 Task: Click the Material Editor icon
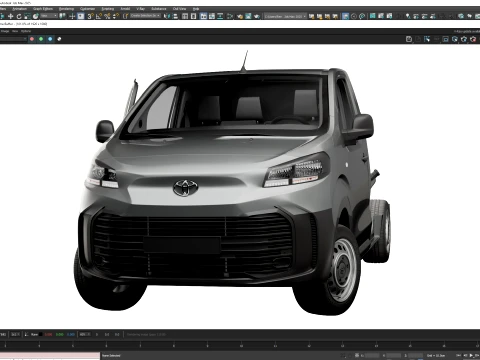(230, 16)
